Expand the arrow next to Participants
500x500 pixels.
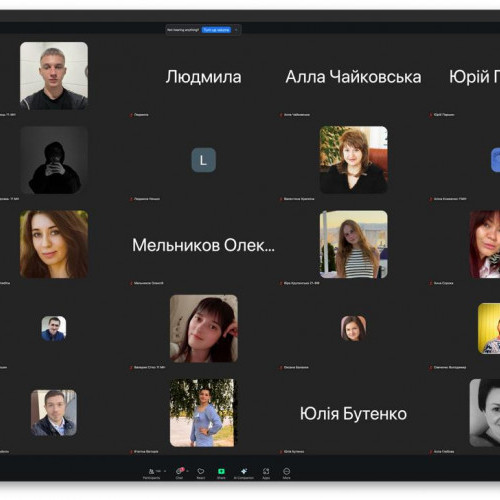pyautogui.click(x=165, y=471)
